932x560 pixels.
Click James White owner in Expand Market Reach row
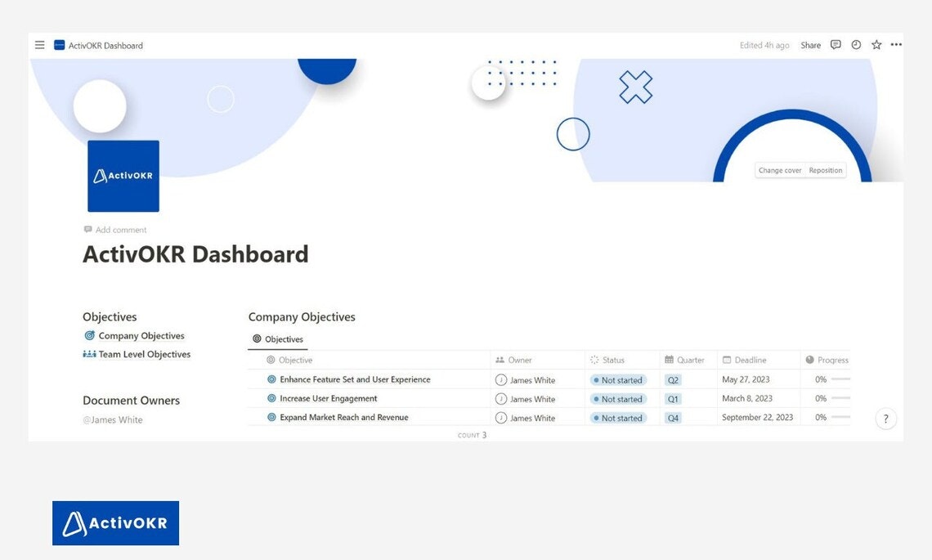[x=526, y=418]
